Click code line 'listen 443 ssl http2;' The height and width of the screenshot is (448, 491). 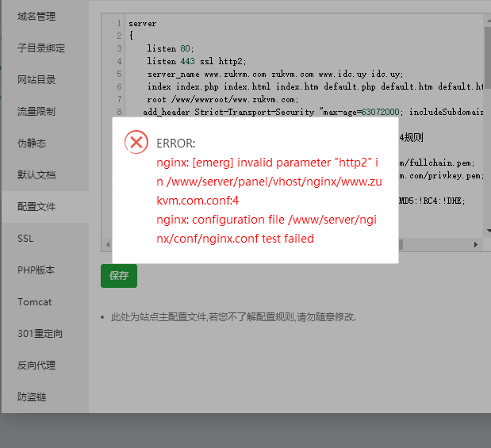(197, 61)
